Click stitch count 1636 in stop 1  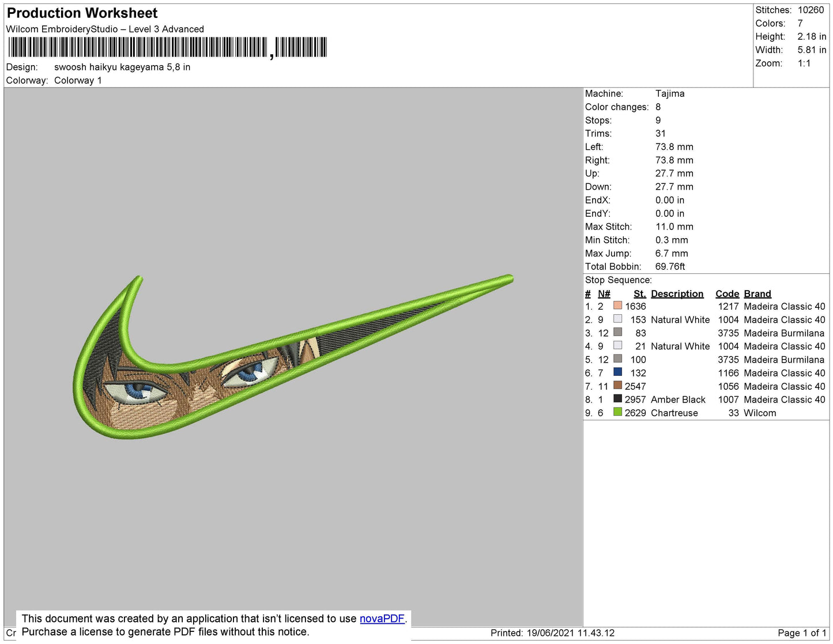[x=636, y=306]
